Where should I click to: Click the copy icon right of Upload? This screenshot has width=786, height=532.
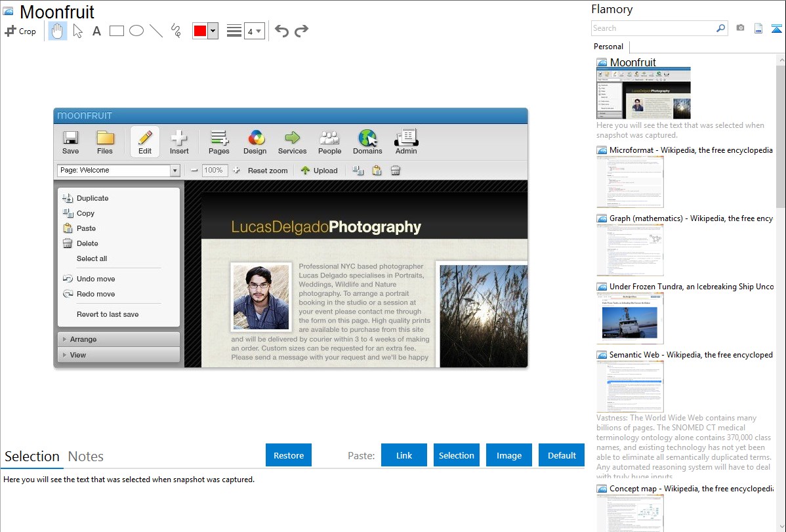point(358,171)
